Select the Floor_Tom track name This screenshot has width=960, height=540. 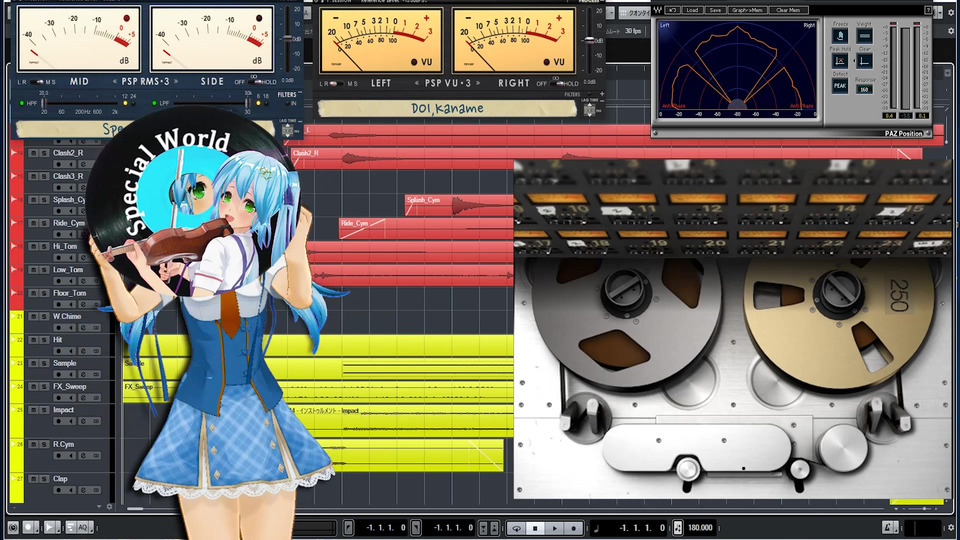click(69, 293)
